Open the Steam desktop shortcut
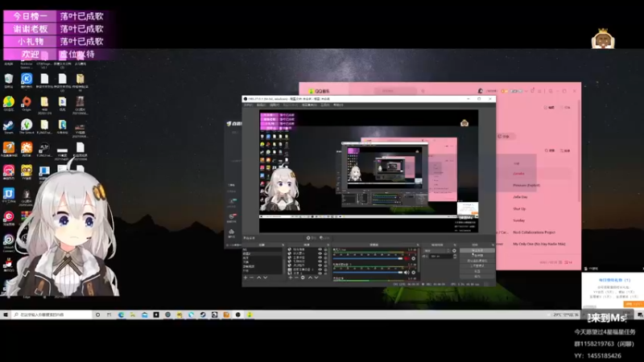The image size is (644, 362). point(9,126)
